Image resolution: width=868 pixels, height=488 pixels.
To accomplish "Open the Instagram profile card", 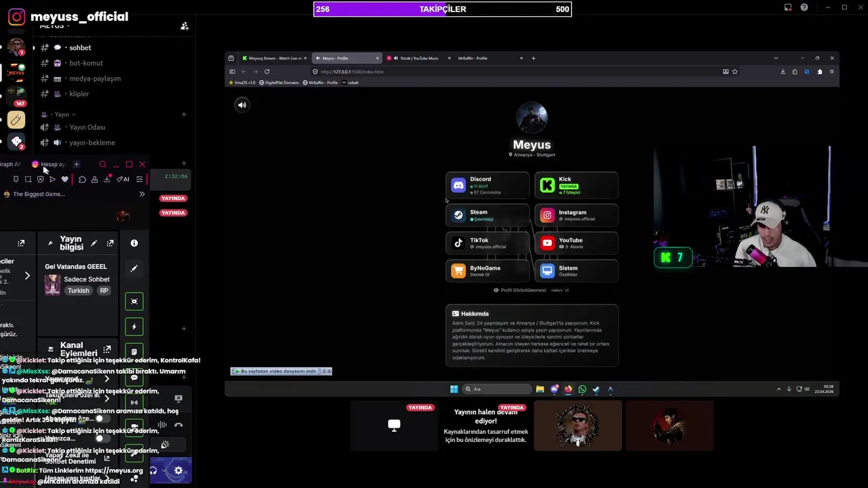I will (x=576, y=215).
